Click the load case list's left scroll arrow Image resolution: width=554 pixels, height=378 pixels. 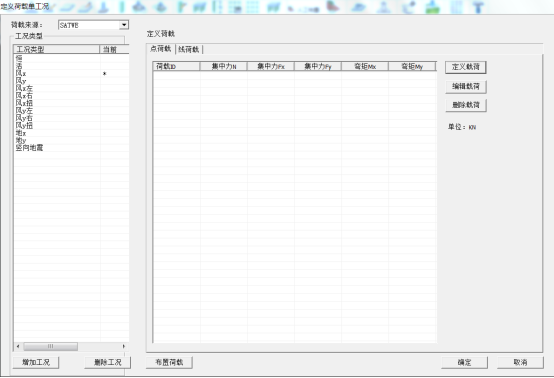tap(18, 347)
